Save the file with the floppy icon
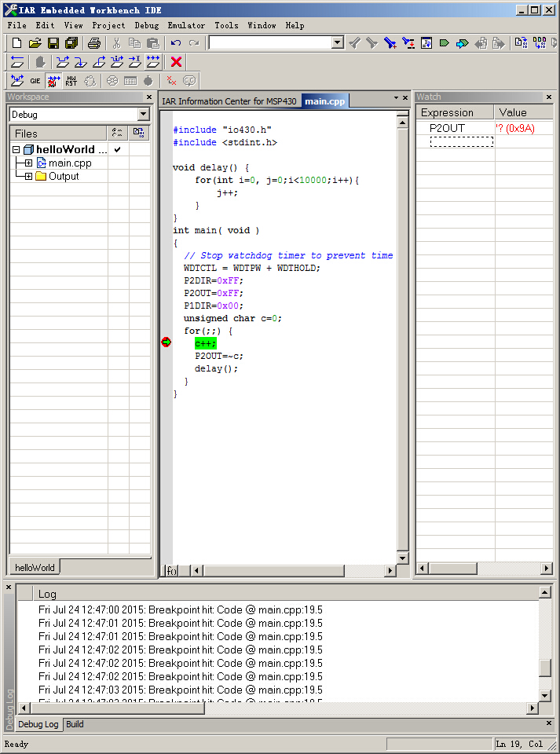560x754 pixels. tap(53, 43)
